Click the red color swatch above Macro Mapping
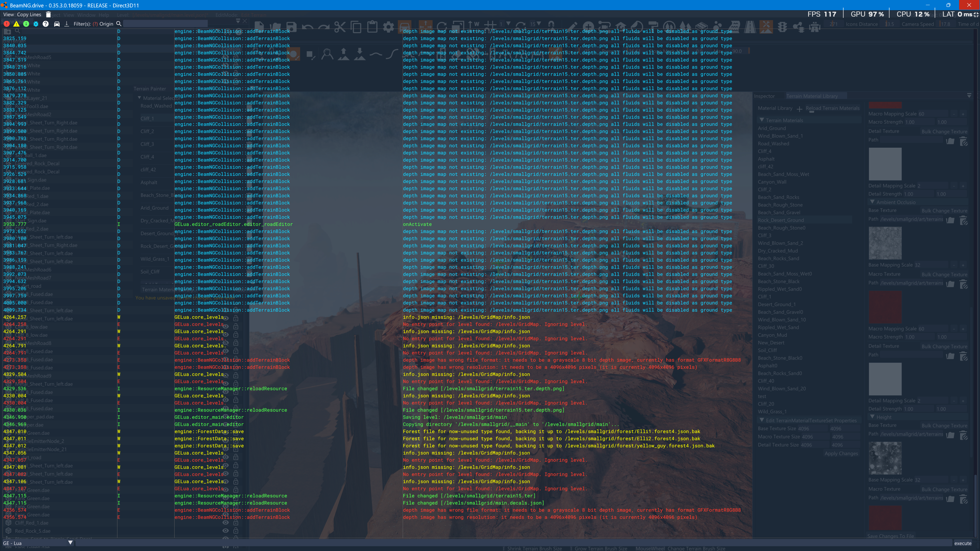980x551 pixels. (x=885, y=105)
